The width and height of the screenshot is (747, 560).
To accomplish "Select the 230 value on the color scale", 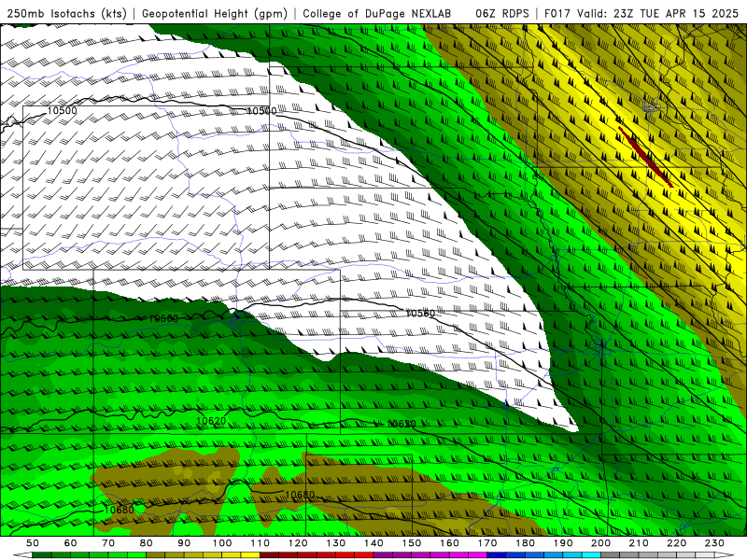I will tap(714, 543).
